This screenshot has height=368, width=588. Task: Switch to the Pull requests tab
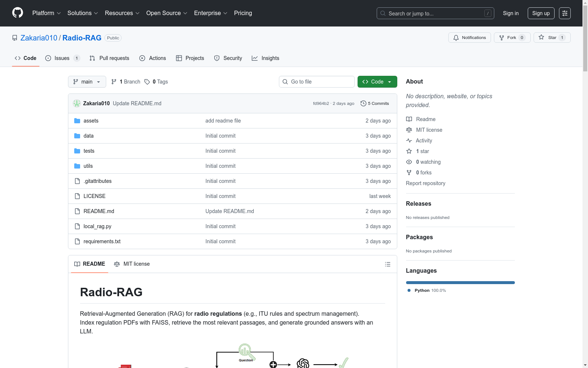point(110,58)
